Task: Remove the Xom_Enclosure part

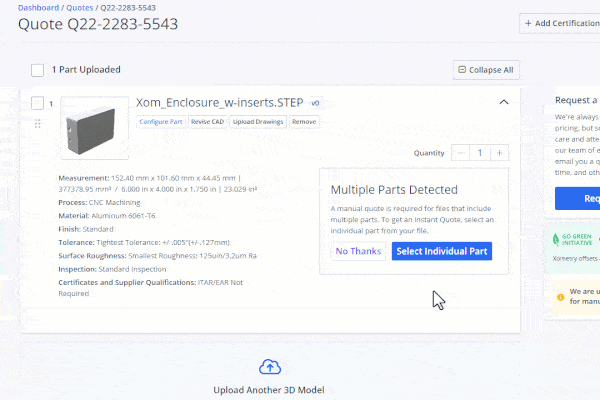Action: 304,121
